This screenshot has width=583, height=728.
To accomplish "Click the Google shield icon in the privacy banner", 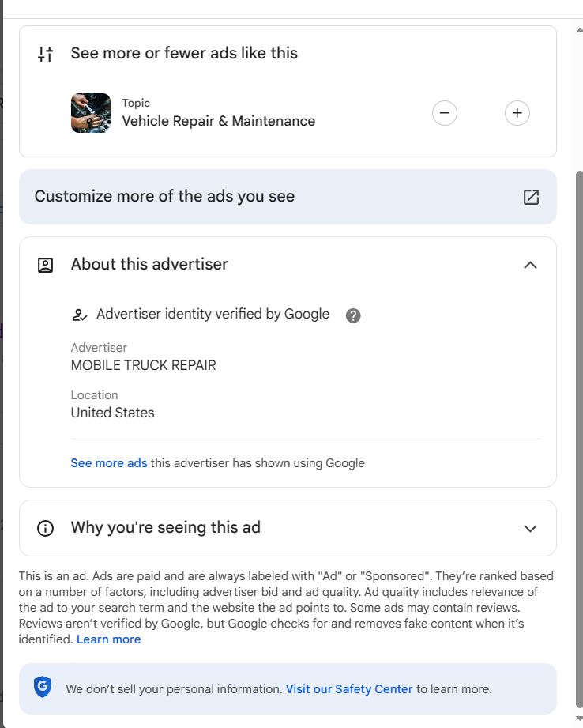I will click(x=42, y=687).
